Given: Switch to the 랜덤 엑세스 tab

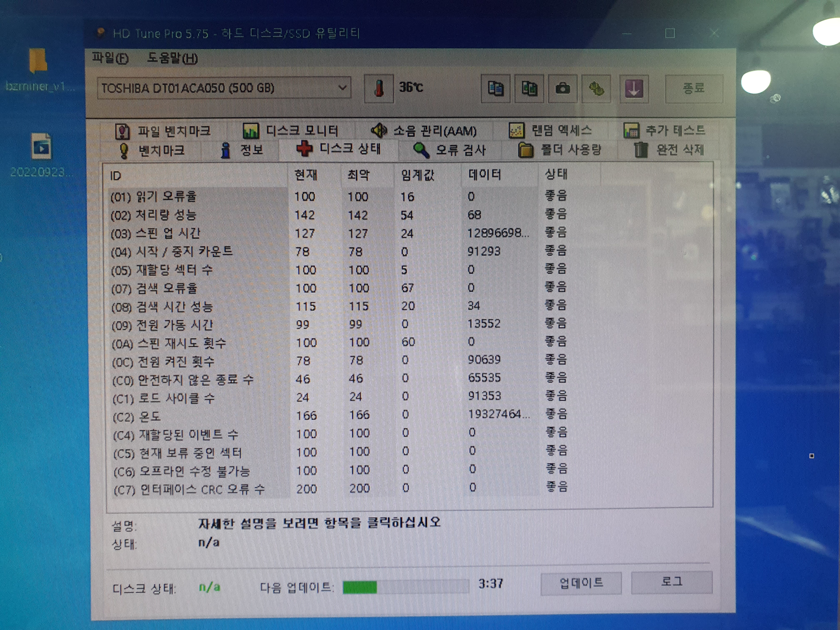Looking at the screenshot, I should [x=550, y=131].
